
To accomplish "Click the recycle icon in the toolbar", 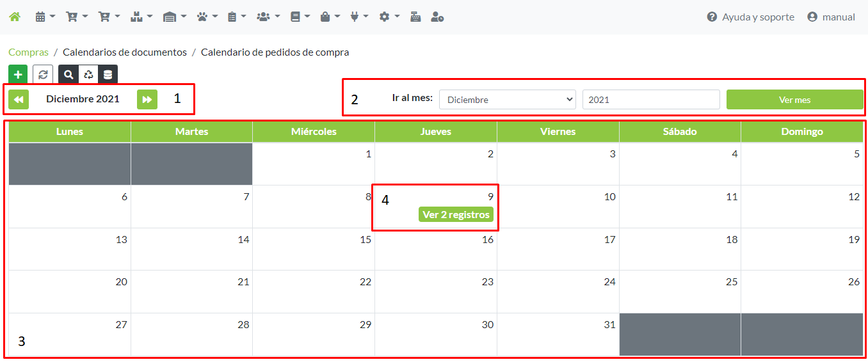I will (x=88, y=75).
